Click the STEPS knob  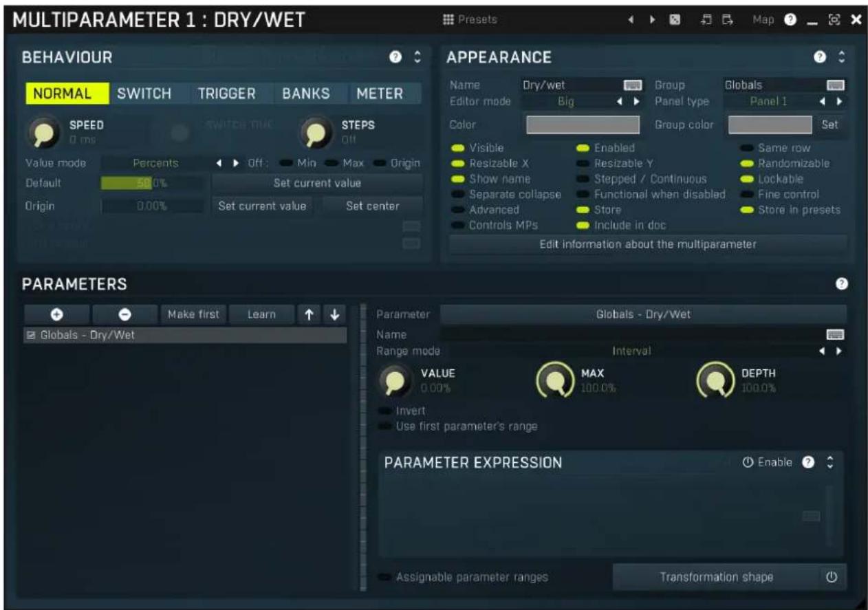coord(316,133)
